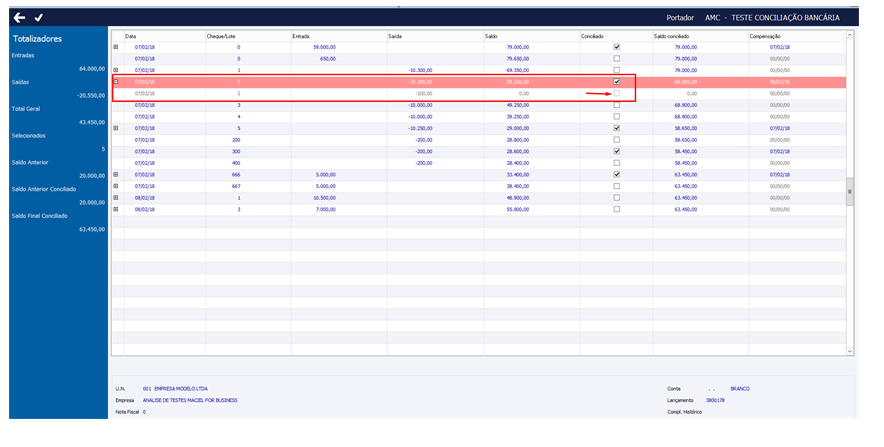
Task: Select the Compensação cell 08/02/18
Action: tap(780, 82)
